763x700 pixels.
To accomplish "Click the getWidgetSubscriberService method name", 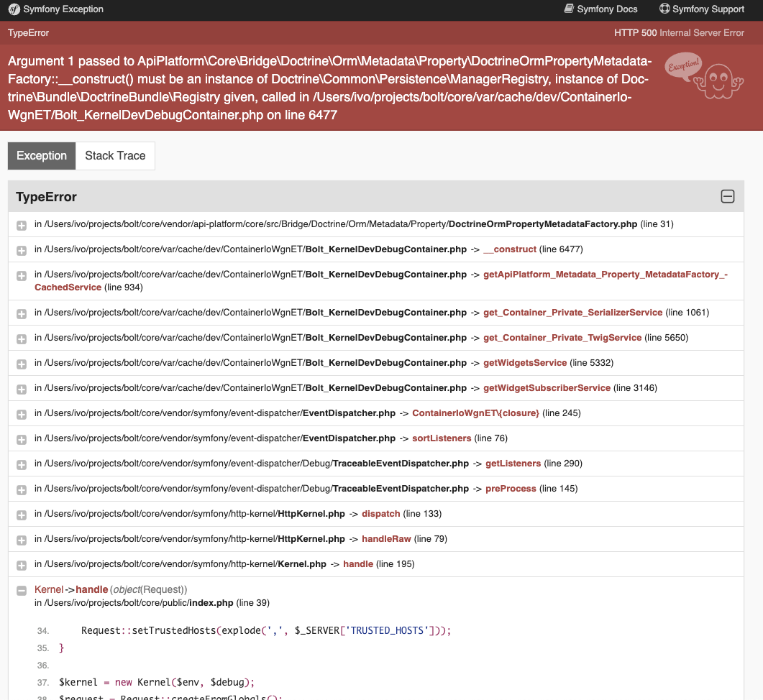I will click(x=547, y=388).
